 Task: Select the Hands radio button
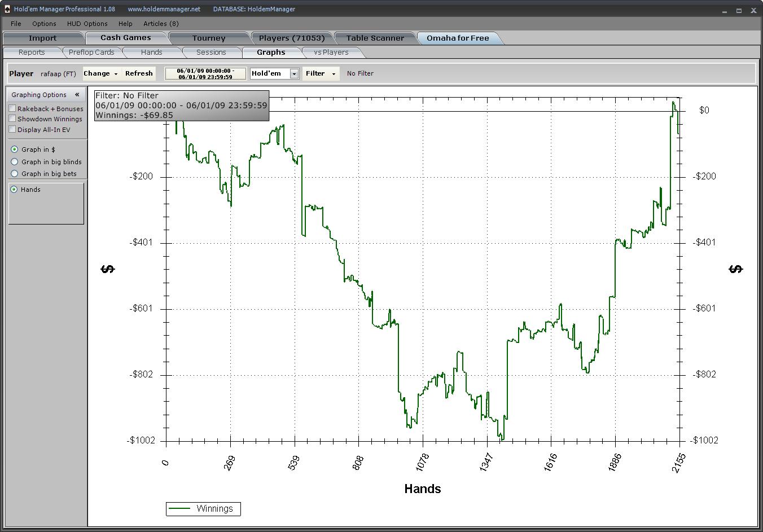14,190
